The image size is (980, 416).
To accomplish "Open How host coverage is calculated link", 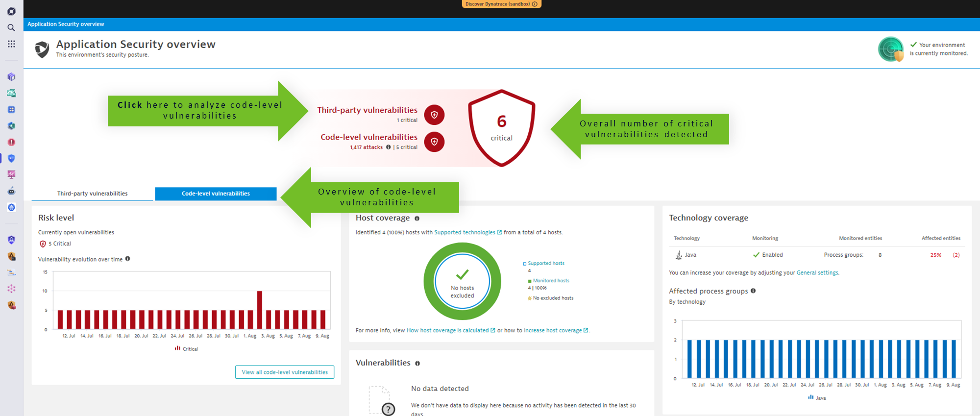I will coord(451,330).
